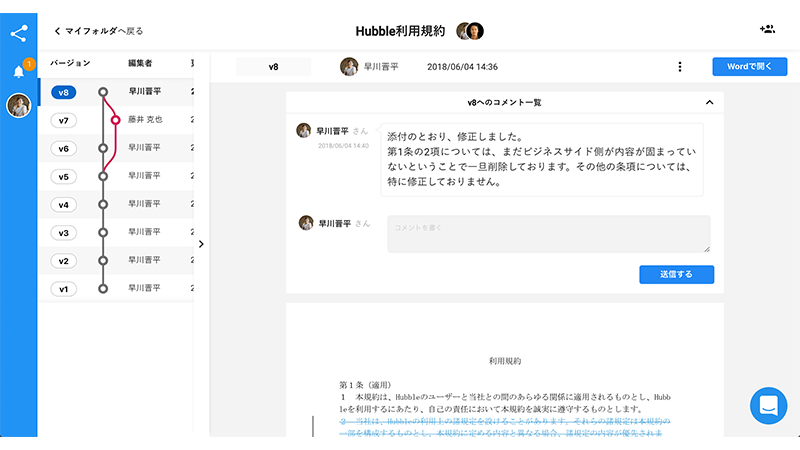Click author avatar in the document header bar
Viewport: 800px width, 450px height.
click(x=349, y=67)
